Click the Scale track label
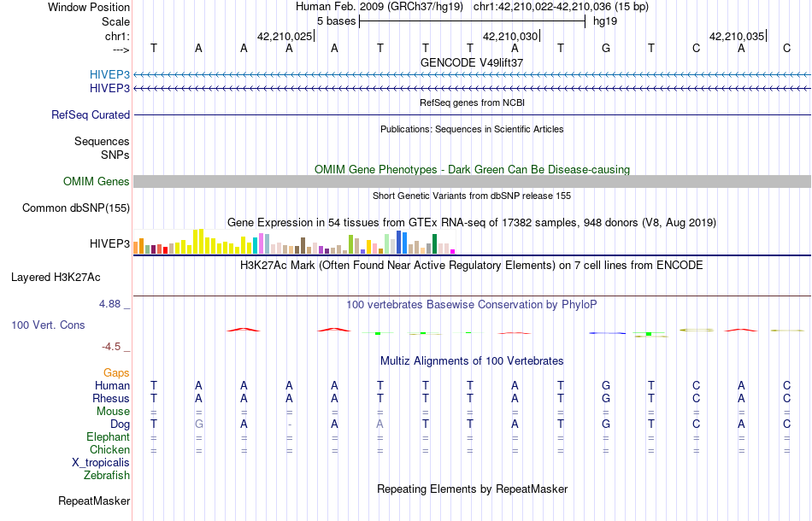This screenshot has width=812, height=521. pyautogui.click(x=115, y=21)
